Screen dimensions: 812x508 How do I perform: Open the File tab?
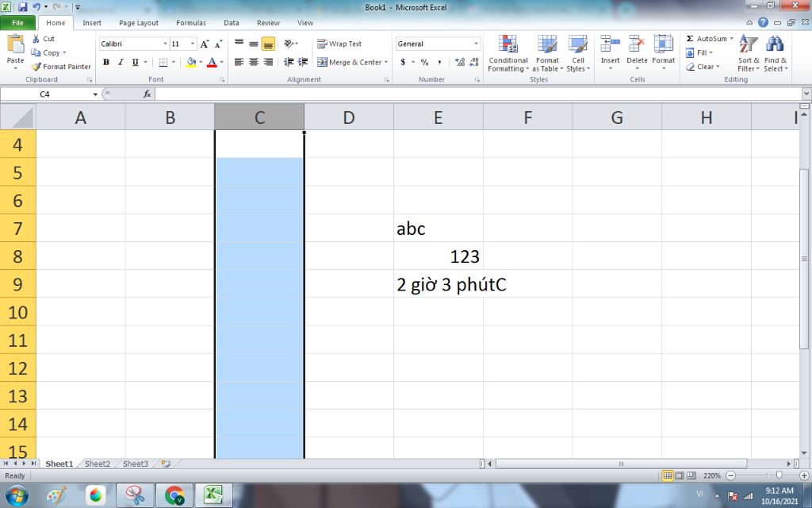point(18,23)
